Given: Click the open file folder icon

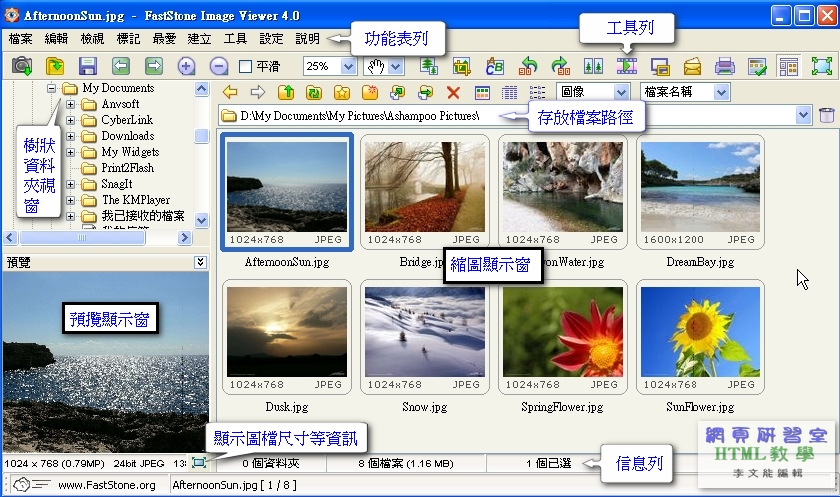Looking at the screenshot, I should [x=55, y=66].
